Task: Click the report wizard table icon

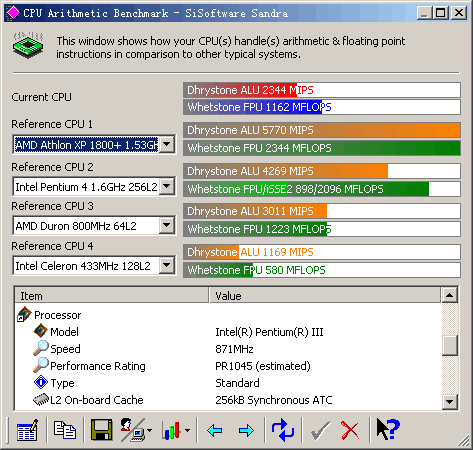Action: [x=27, y=430]
